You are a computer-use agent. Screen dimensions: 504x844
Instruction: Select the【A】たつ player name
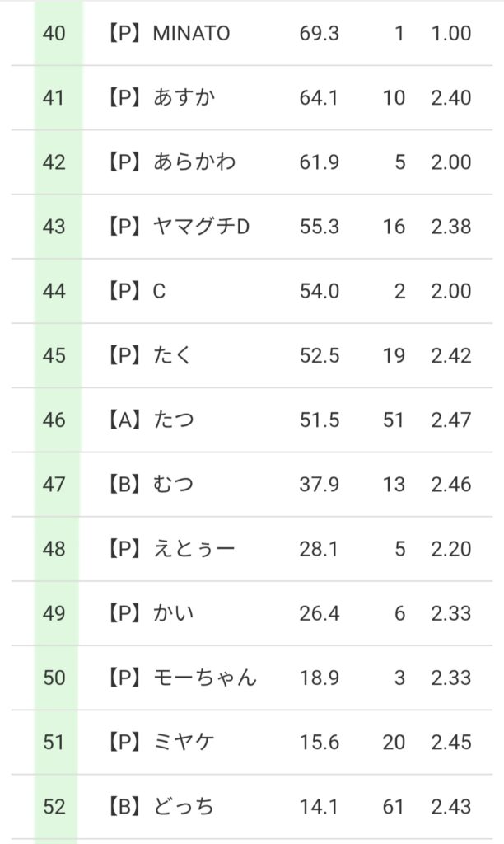173,420
